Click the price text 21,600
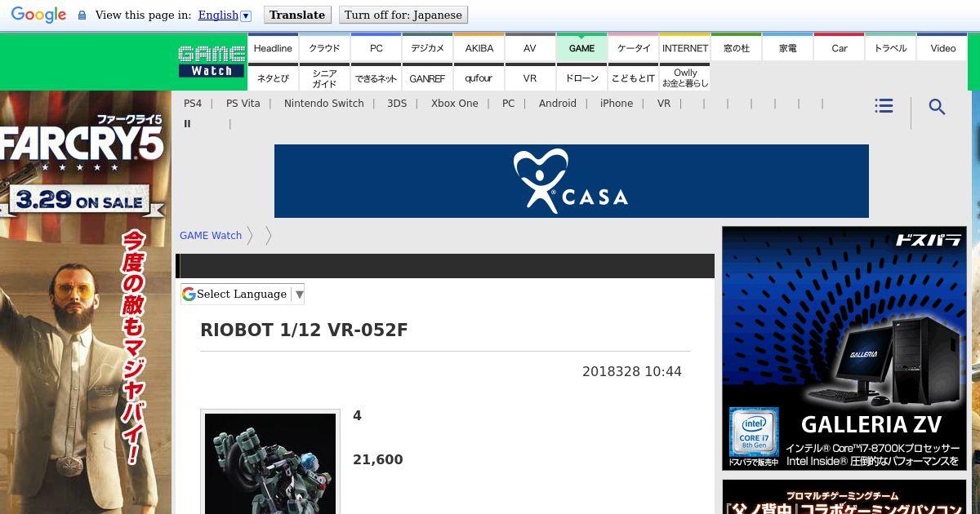Image resolution: width=980 pixels, height=514 pixels. click(377, 460)
